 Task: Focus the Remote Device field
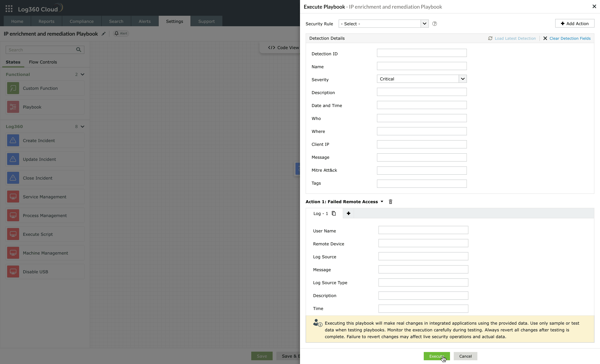tap(423, 243)
